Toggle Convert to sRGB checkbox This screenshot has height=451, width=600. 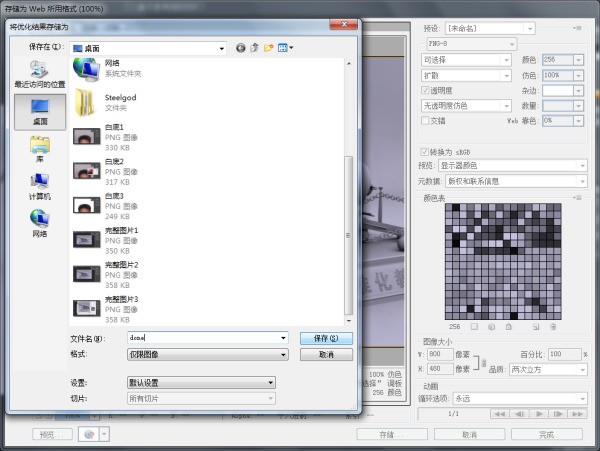coord(425,151)
